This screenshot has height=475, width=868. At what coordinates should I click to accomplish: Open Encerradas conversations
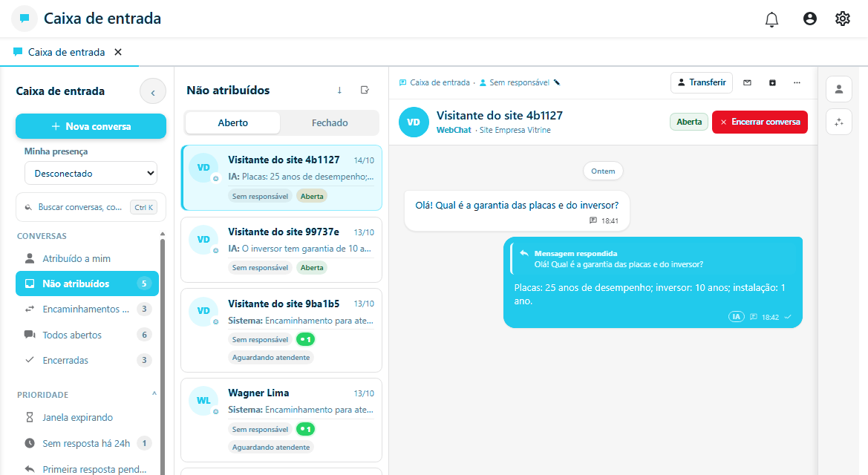(x=87, y=361)
